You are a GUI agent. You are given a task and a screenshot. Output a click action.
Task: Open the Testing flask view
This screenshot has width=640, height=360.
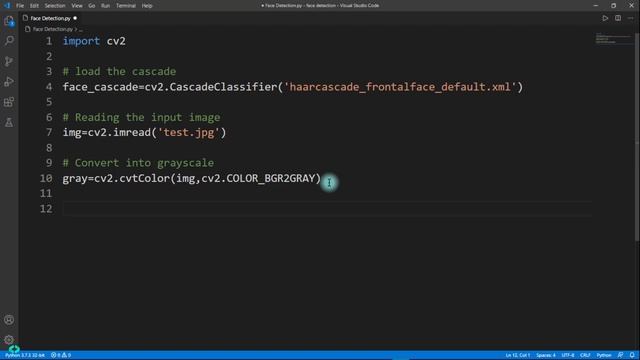(x=9, y=122)
